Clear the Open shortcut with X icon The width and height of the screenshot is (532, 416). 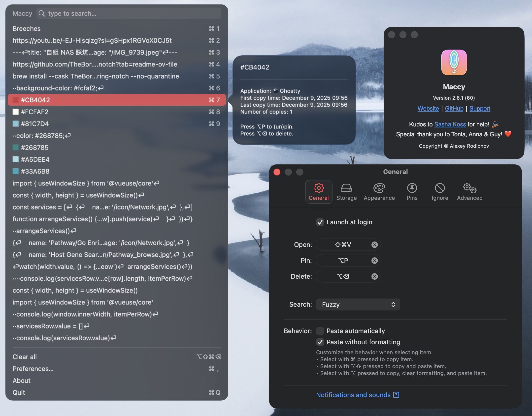(374, 245)
